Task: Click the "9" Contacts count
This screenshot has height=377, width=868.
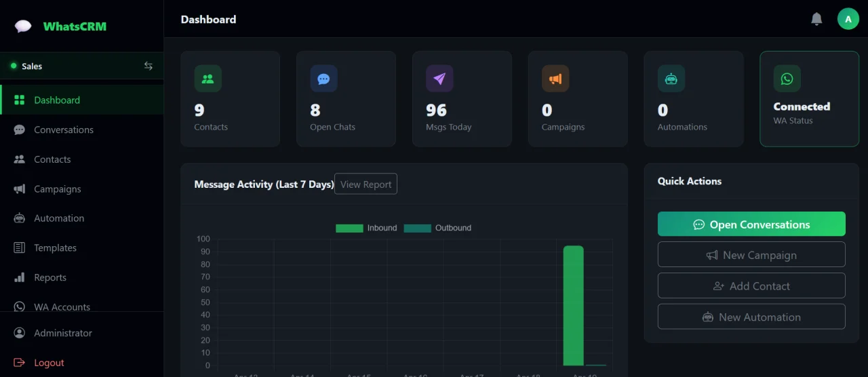Action: click(199, 110)
